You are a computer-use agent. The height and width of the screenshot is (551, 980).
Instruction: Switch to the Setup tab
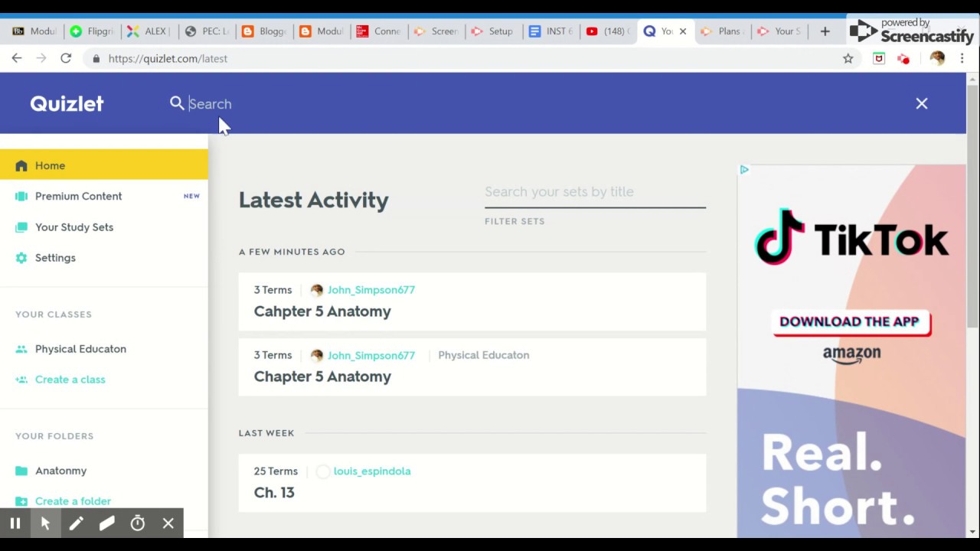(x=494, y=31)
